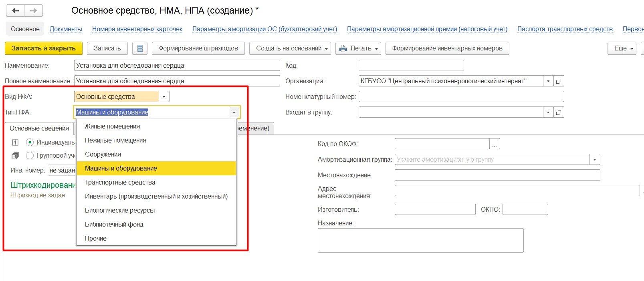Expand the Организация dropdown arrow
644x281 pixels.
coord(548,81)
